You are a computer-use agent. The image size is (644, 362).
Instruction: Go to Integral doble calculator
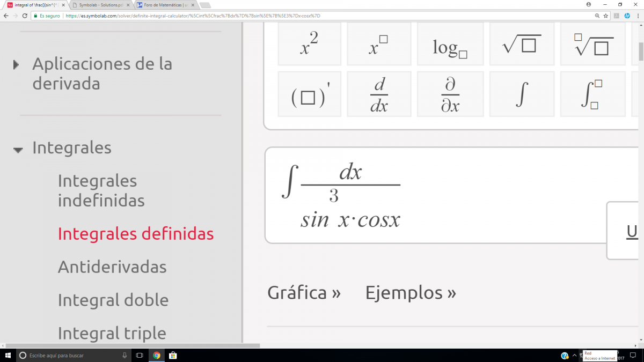(113, 300)
